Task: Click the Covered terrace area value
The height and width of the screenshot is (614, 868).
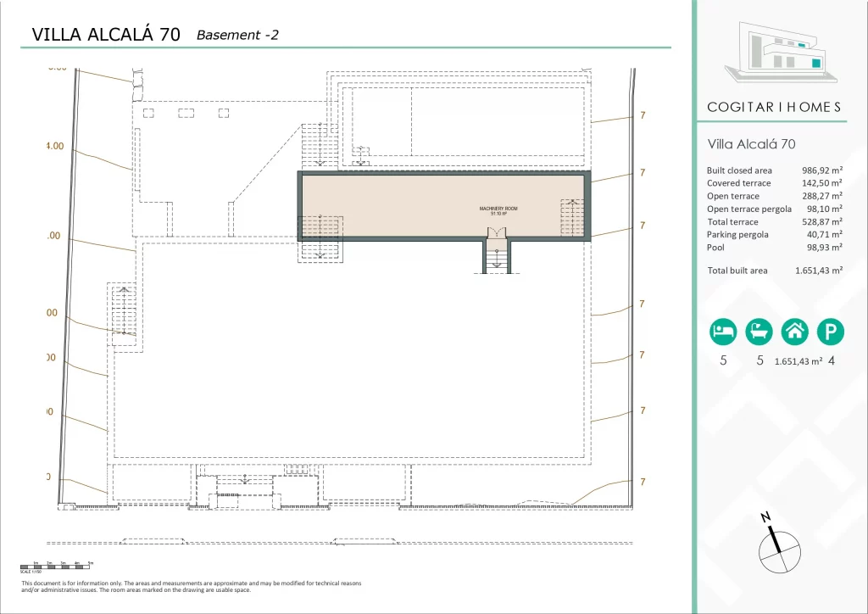Action: [821, 183]
